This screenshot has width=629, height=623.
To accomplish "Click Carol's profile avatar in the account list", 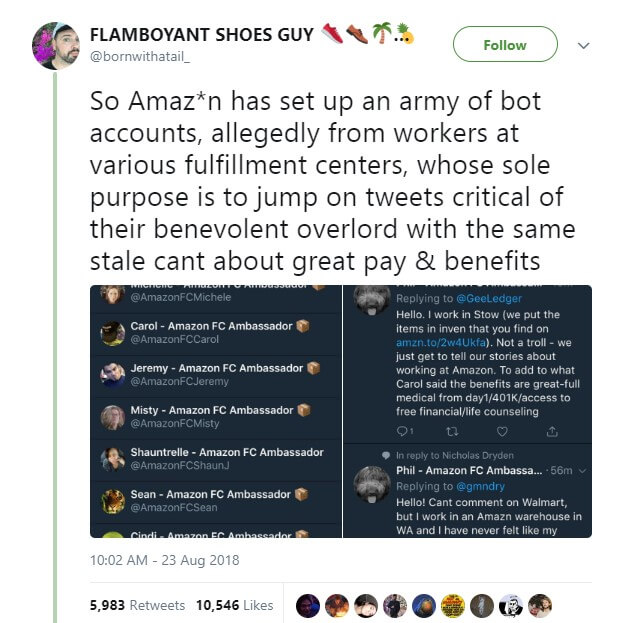I will pos(113,333).
